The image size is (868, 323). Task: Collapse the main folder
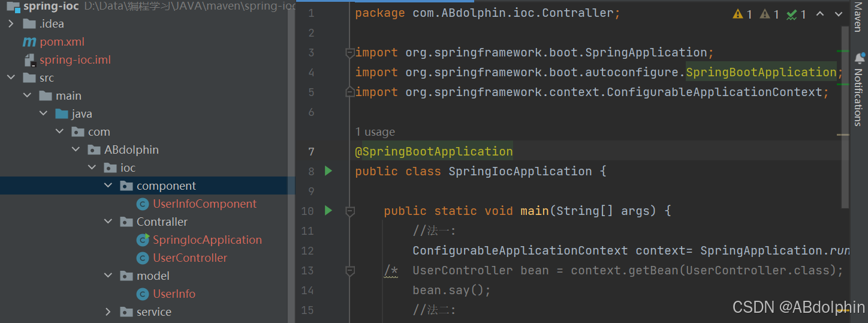click(x=27, y=96)
